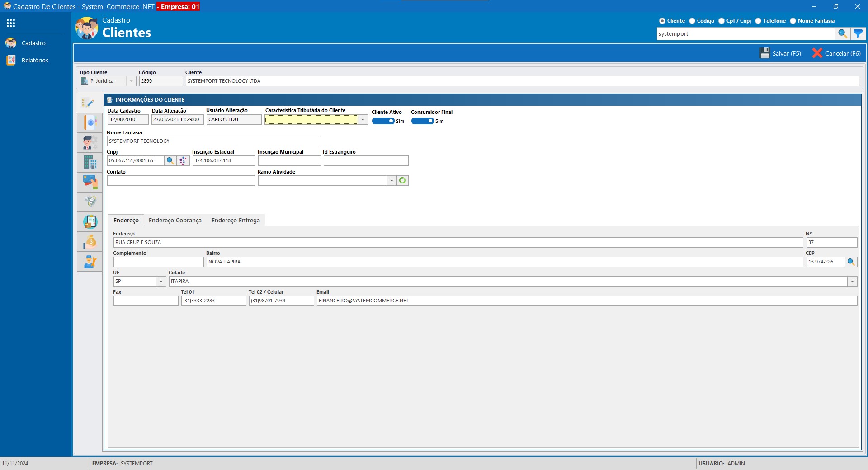
Task: Open the money bag side tab
Action: (x=90, y=242)
